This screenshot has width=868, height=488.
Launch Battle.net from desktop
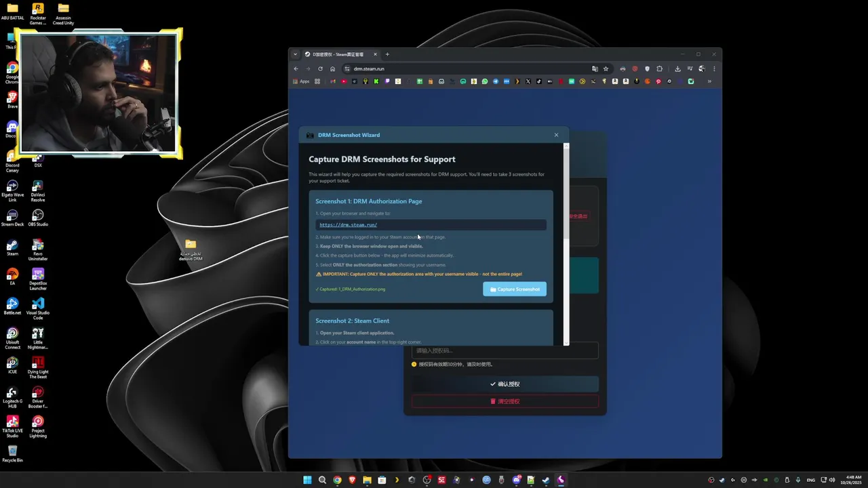[12, 306]
